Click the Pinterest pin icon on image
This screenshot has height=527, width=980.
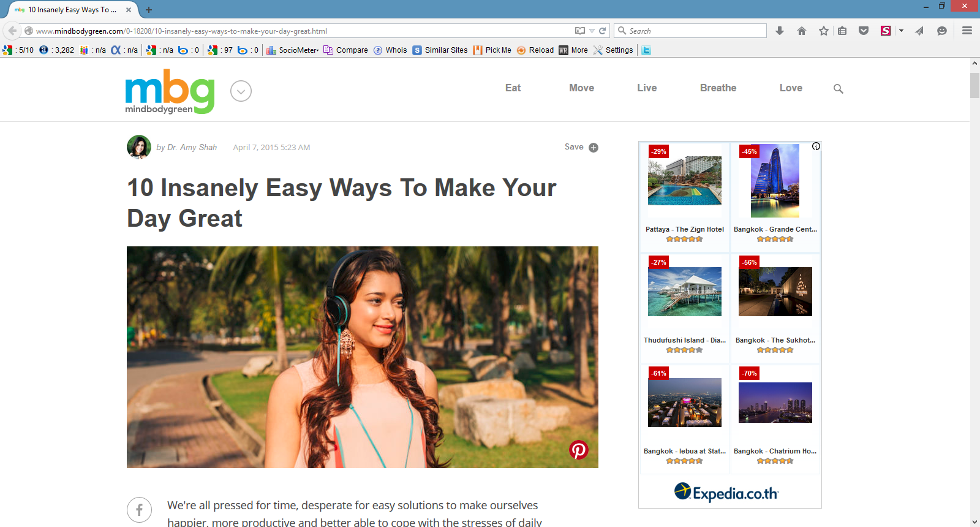(x=579, y=450)
